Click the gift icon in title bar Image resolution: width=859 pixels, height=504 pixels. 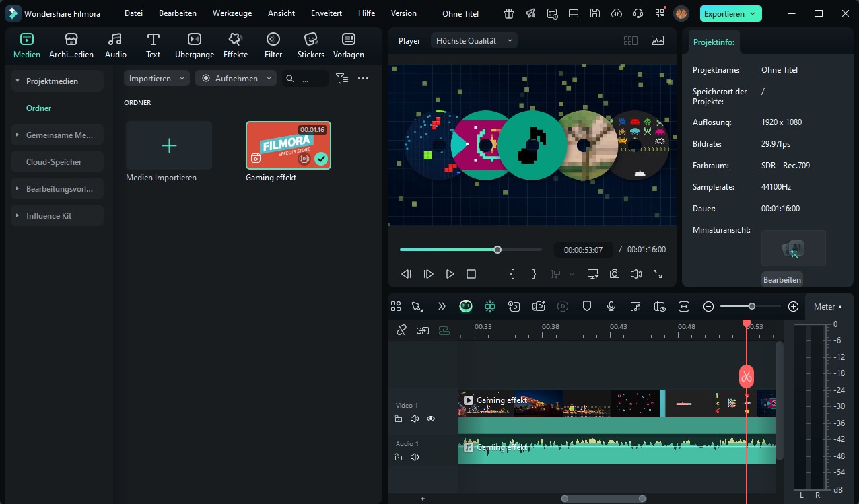[509, 13]
